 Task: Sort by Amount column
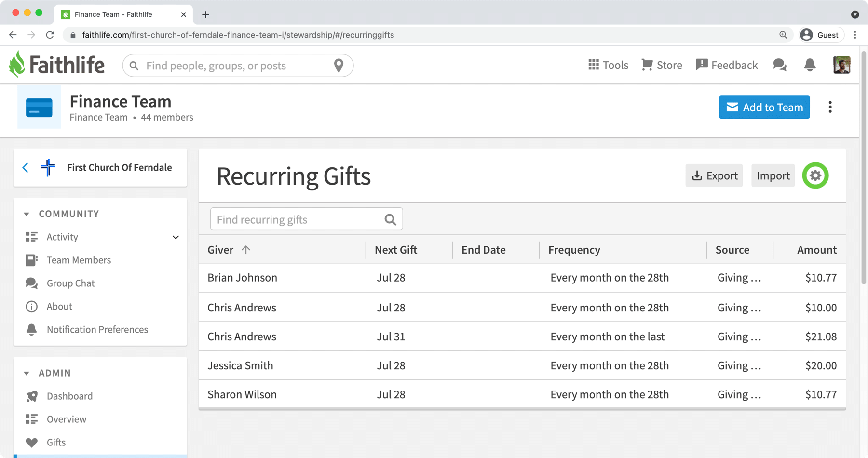(x=816, y=250)
